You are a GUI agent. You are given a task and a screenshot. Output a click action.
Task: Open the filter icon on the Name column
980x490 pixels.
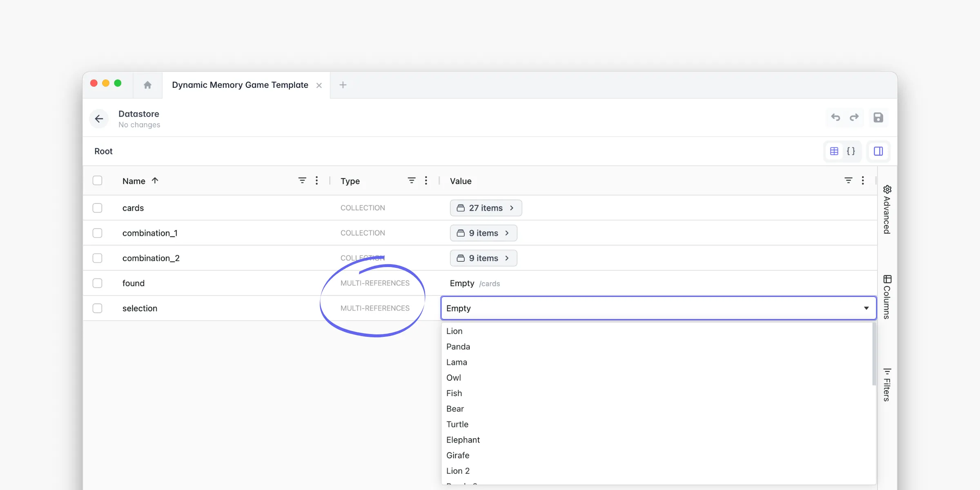point(302,180)
